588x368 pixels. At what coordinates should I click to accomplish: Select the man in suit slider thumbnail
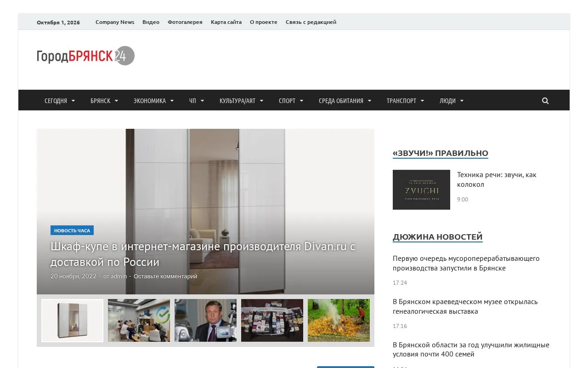[x=205, y=321]
